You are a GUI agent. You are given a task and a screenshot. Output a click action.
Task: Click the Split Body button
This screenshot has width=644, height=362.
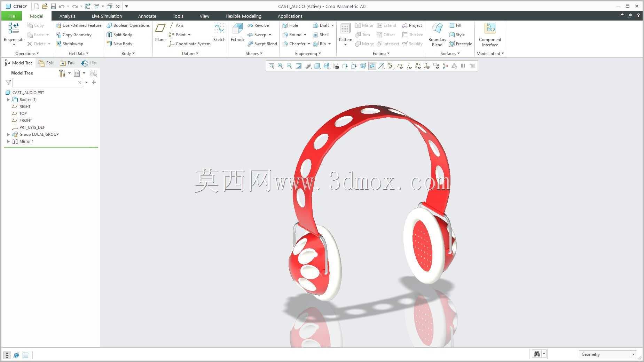tap(119, 35)
